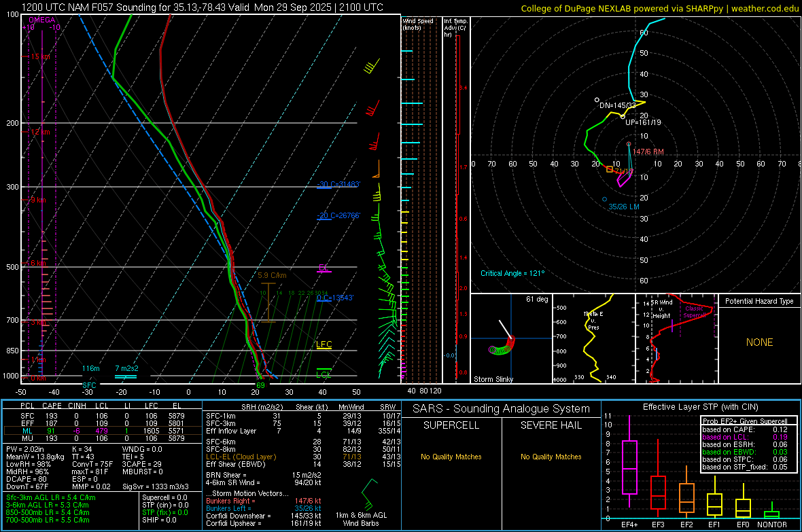Click the 'Potential Hazard Type' header

click(x=759, y=301)
